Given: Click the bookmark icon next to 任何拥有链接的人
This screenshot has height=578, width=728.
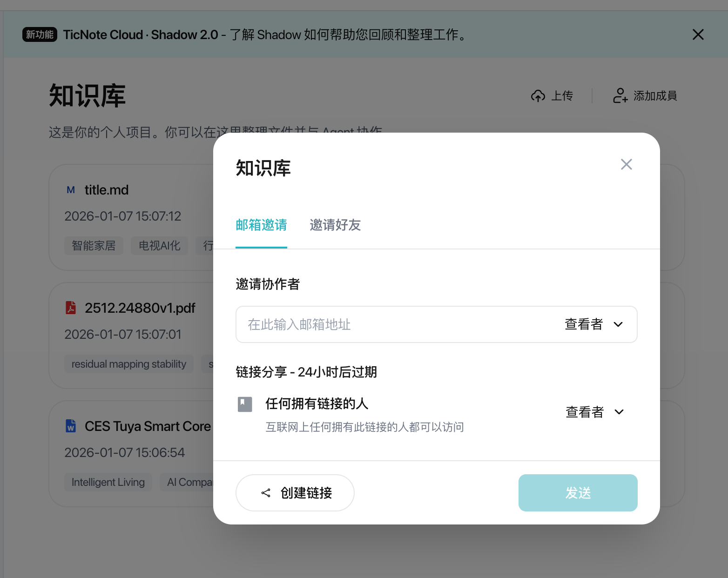Looking at the screenshot, I should 244,403.
